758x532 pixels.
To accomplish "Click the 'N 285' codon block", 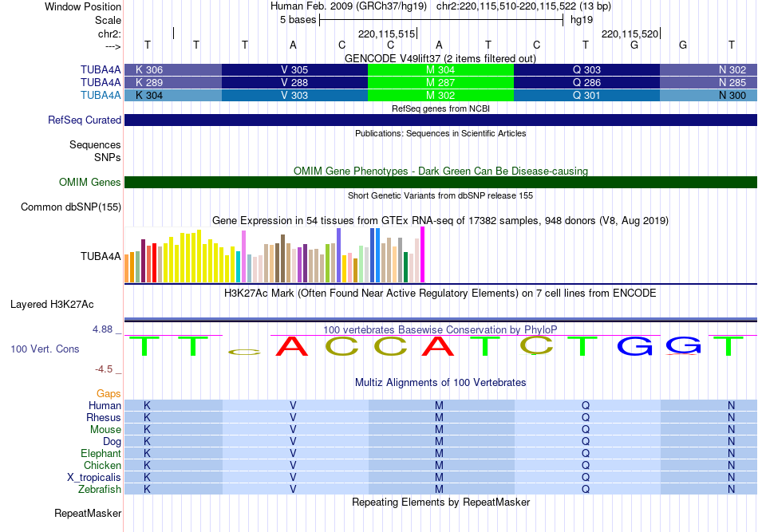I will point(709,83).
